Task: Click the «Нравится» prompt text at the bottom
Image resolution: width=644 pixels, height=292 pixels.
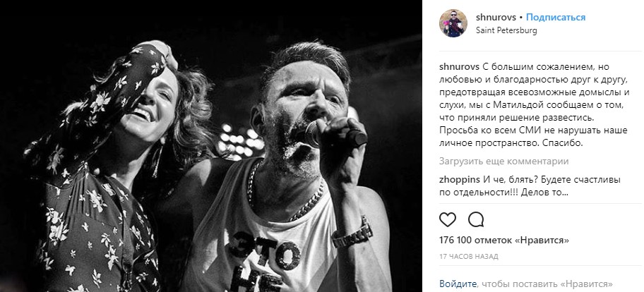Action: [x=589, y=284]
